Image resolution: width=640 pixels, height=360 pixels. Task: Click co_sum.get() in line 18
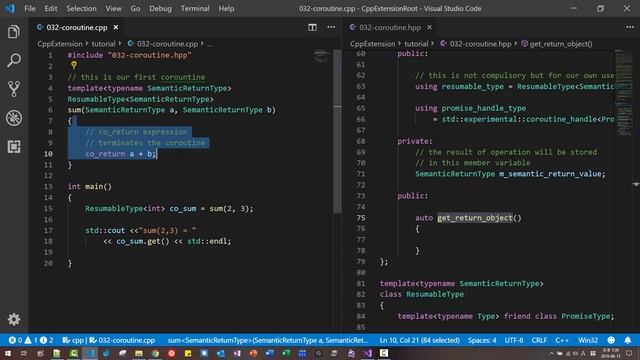(142, 241)
